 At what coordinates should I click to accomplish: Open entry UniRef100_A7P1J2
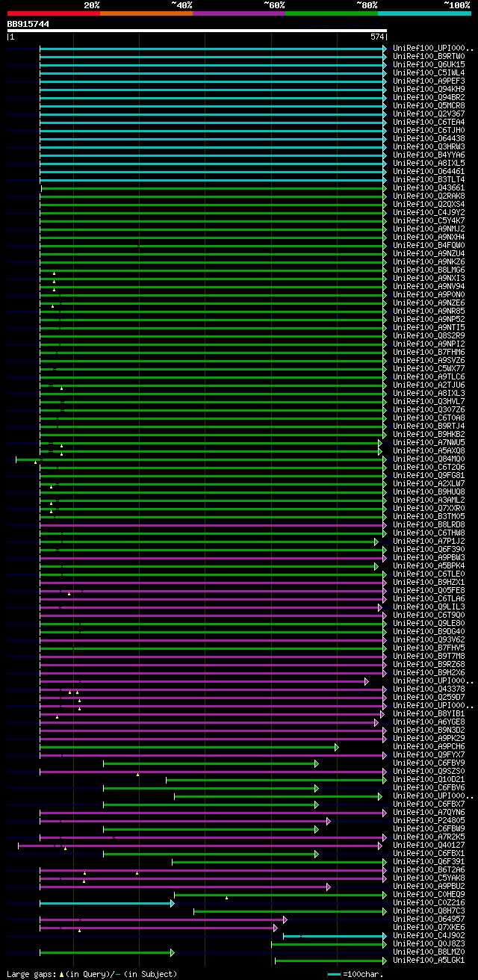[429, 541]
